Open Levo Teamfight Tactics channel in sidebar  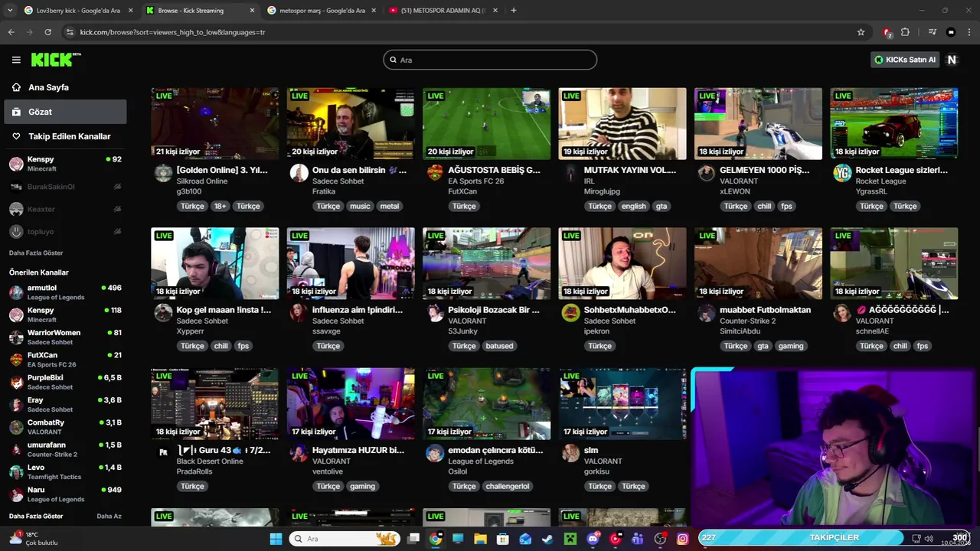point(65,471)
